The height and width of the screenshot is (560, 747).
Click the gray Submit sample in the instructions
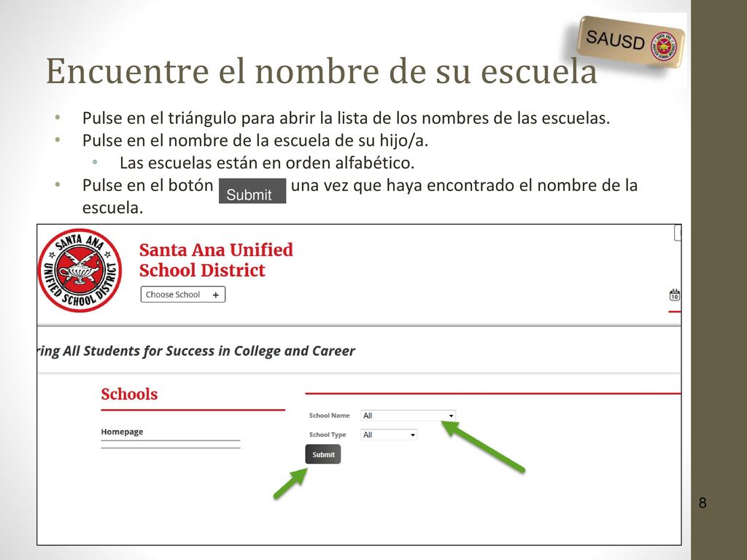252,191
